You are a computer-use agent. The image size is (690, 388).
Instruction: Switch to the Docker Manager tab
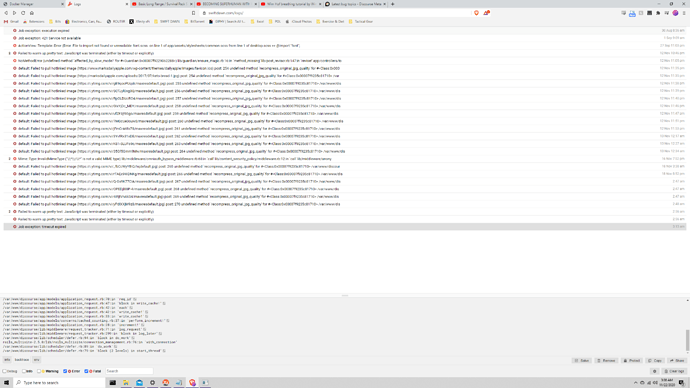(x=32, y=4)
